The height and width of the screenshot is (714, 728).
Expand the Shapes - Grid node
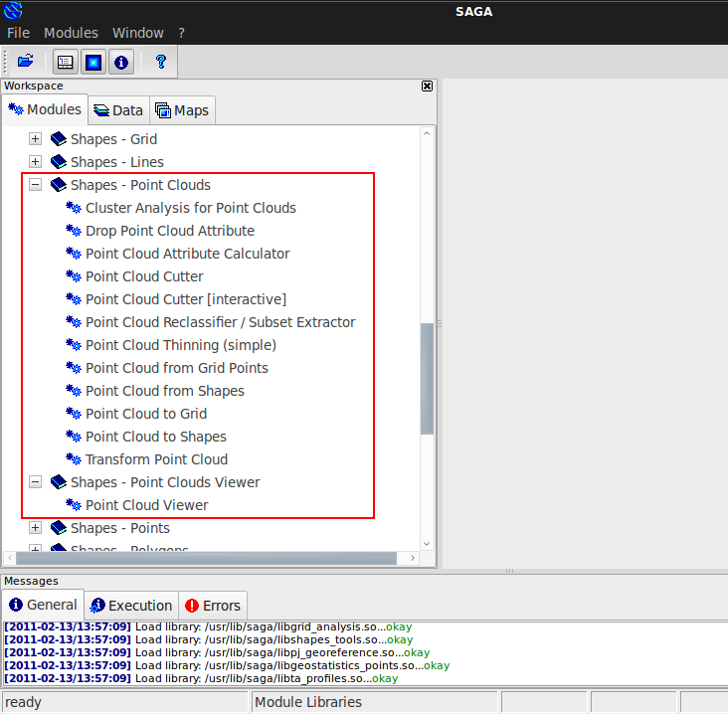(x=36, y=139)
